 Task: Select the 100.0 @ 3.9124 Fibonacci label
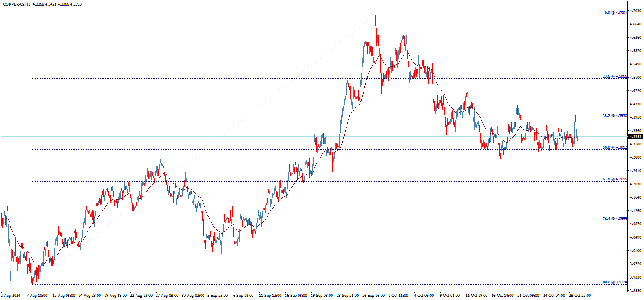click(614, 282)
